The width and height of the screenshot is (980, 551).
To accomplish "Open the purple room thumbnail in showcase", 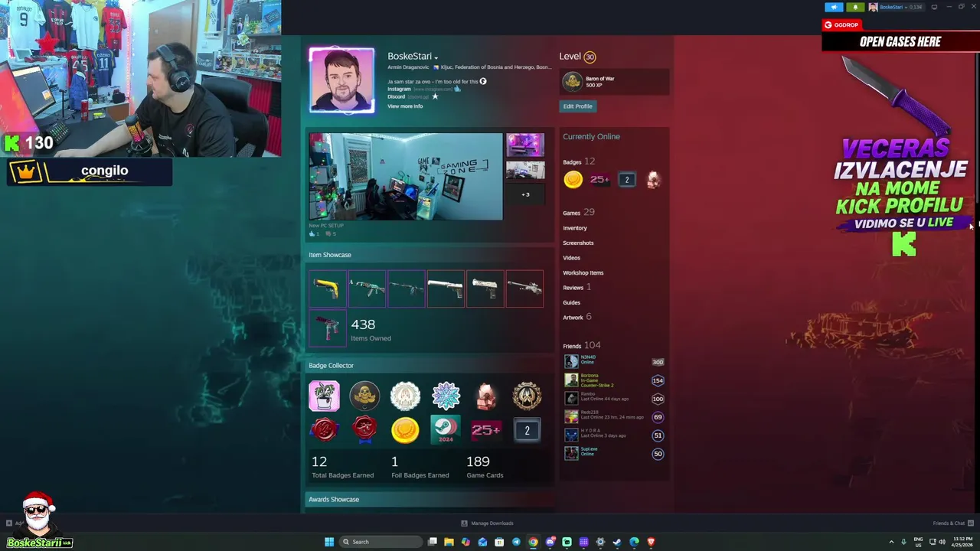I will tap(525, 145).
